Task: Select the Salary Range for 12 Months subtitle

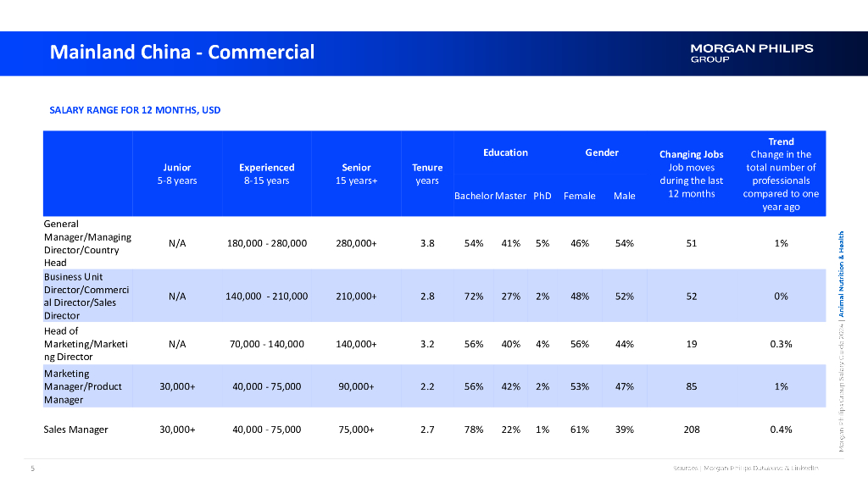Action: pos(135,110)
